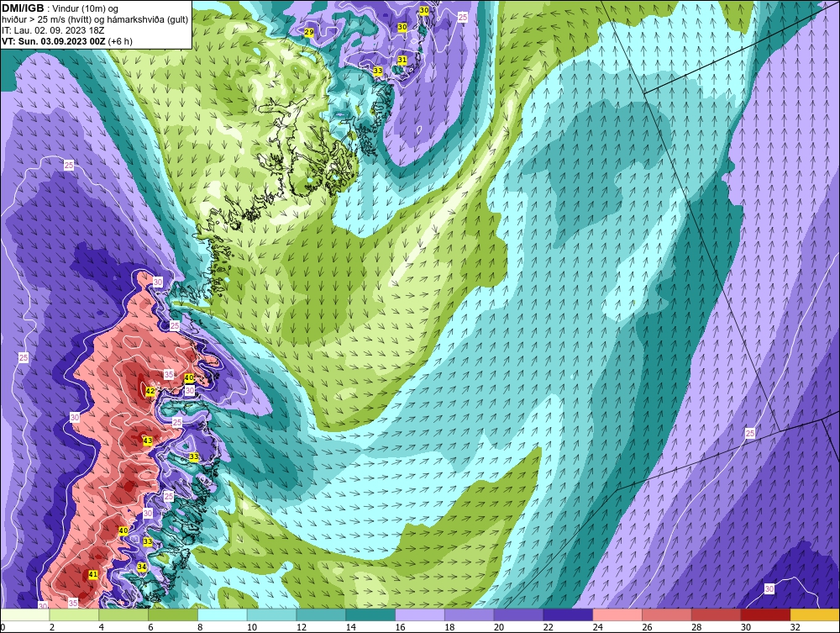Click the legend scale tick value 8
Image resolution: width=840 pixels, height=633 pixels.
(x=200, y=627)
